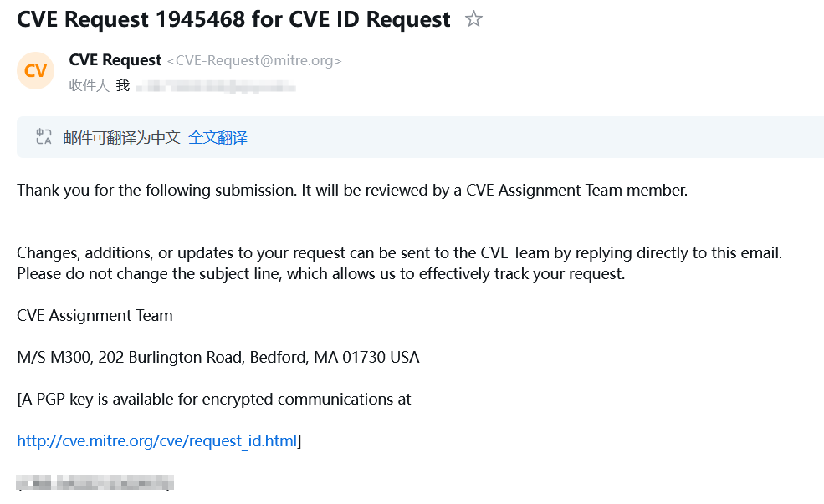
Task: Click the blurred recipient email address
Action: coord(216,85)
